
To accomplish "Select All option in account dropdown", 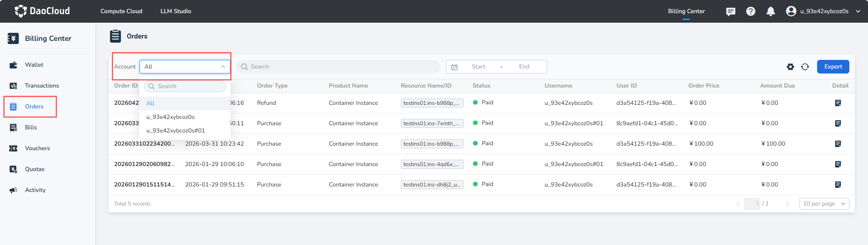I will (x=185, y=103).
